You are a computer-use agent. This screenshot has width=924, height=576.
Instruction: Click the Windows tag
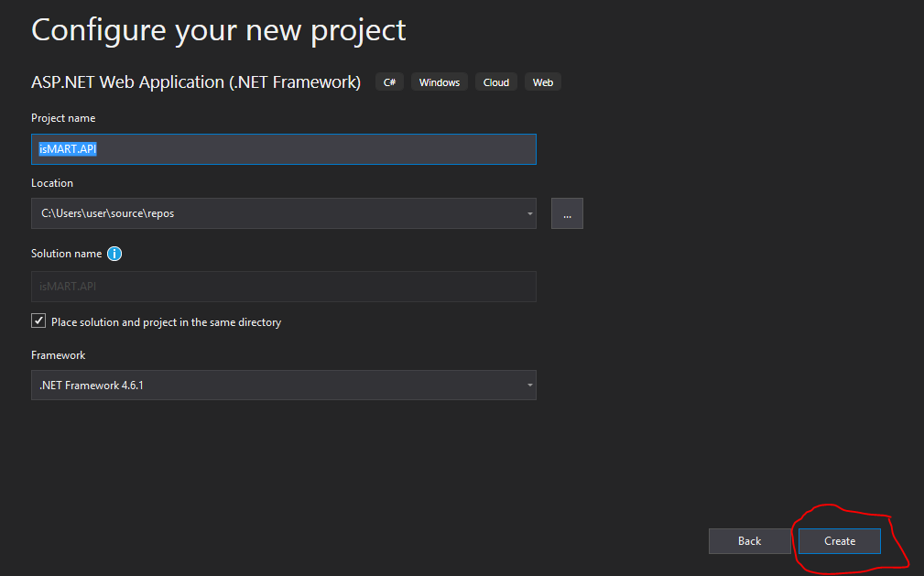(x=439, y=82)
